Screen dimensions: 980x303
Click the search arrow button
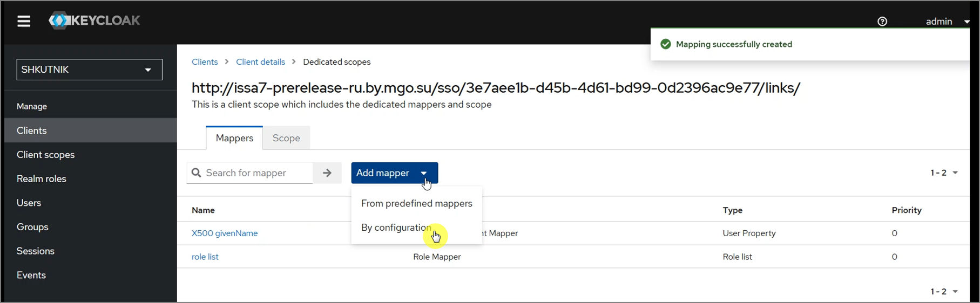tap(327, 173)
